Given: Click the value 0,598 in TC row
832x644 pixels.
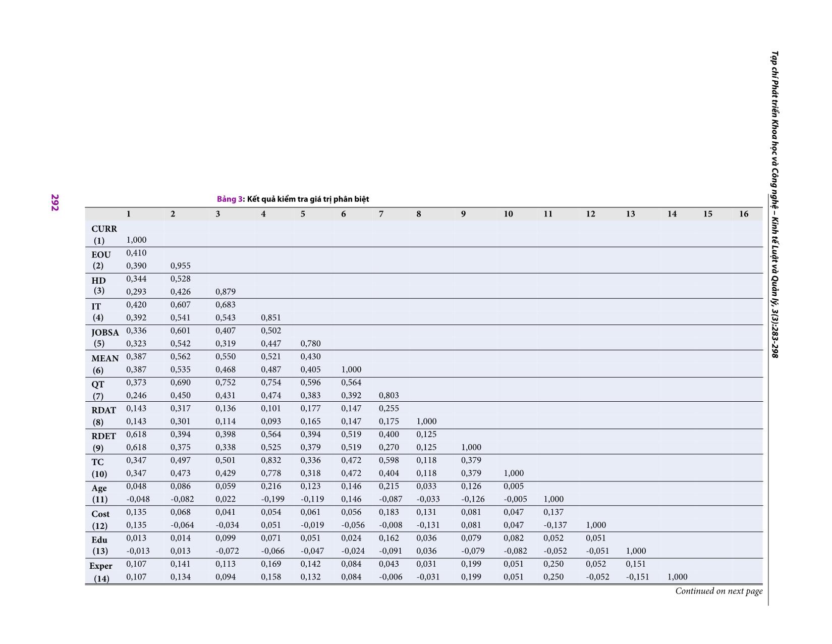Looking at the screenshot, I should [389, 460].
